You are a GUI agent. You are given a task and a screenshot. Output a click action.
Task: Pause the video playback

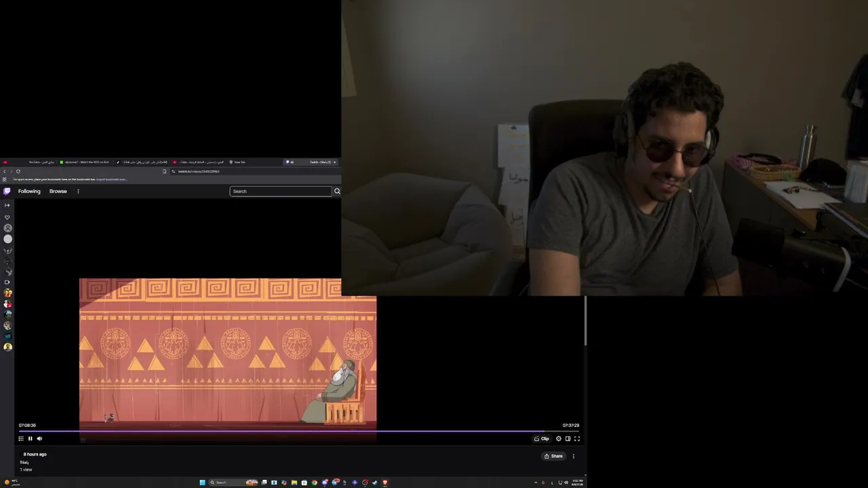pyautogui.click(x=30, y=439)
